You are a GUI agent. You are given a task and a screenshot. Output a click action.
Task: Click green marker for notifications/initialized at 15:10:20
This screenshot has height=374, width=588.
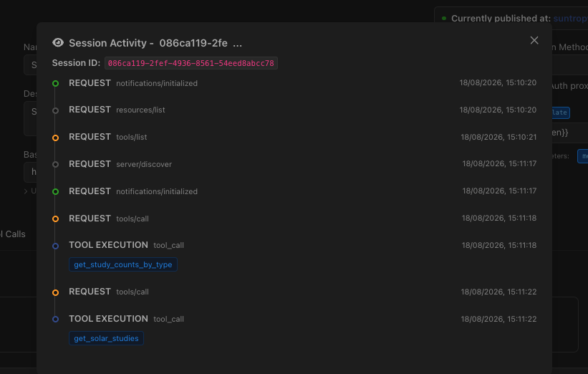(x=55, y=84)
